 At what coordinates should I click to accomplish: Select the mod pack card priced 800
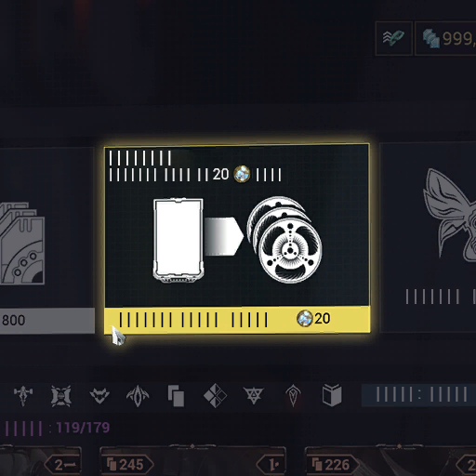tap(47, 240)
